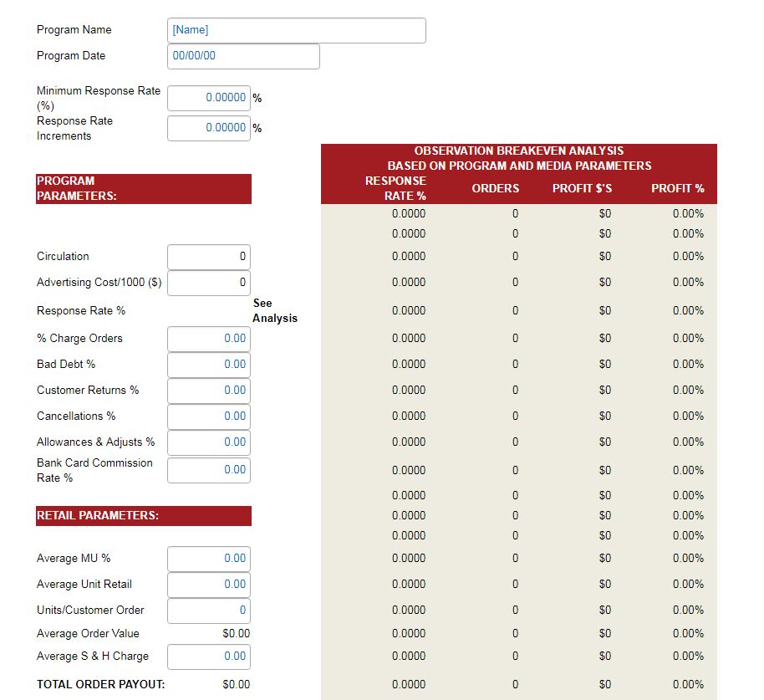This screenshot has height=700, width=764.
Task: Select the Average S & H Charge input
Action: [x=208, y=657]
